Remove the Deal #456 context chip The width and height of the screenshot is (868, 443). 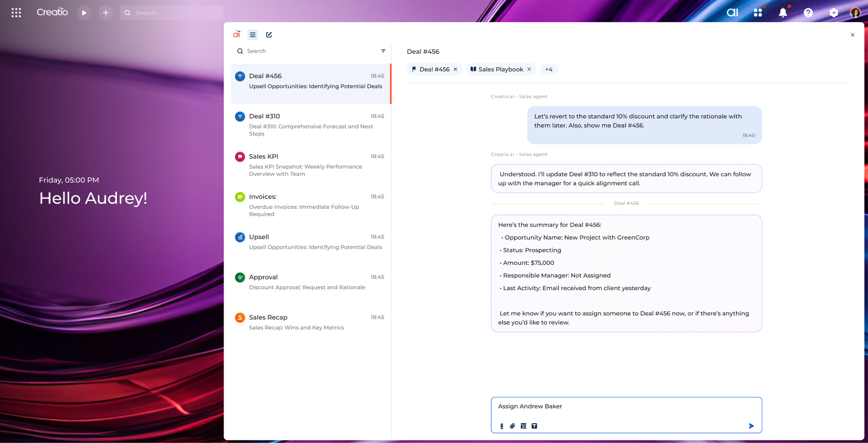tap(456, 69)
